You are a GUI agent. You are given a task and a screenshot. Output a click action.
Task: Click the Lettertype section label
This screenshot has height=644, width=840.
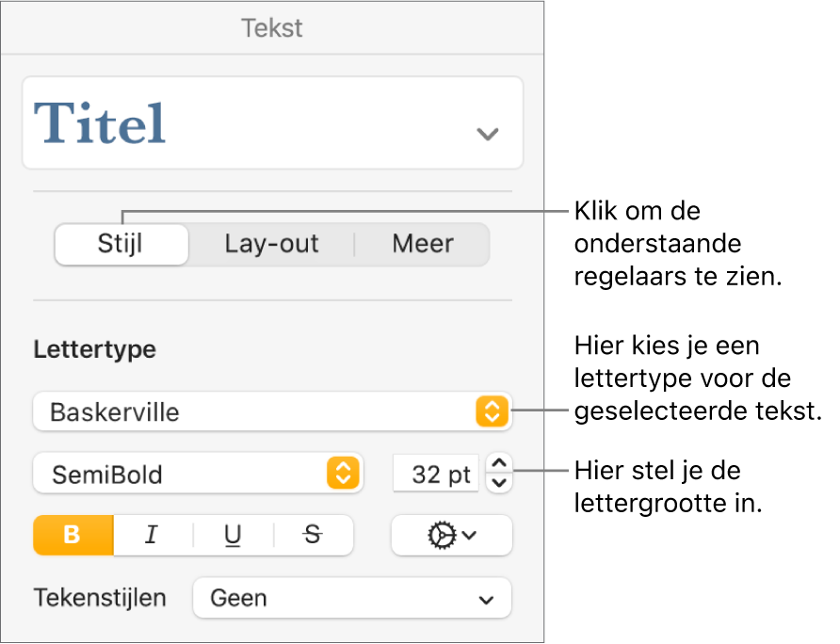pyautogui.click(x=95, y=349)
